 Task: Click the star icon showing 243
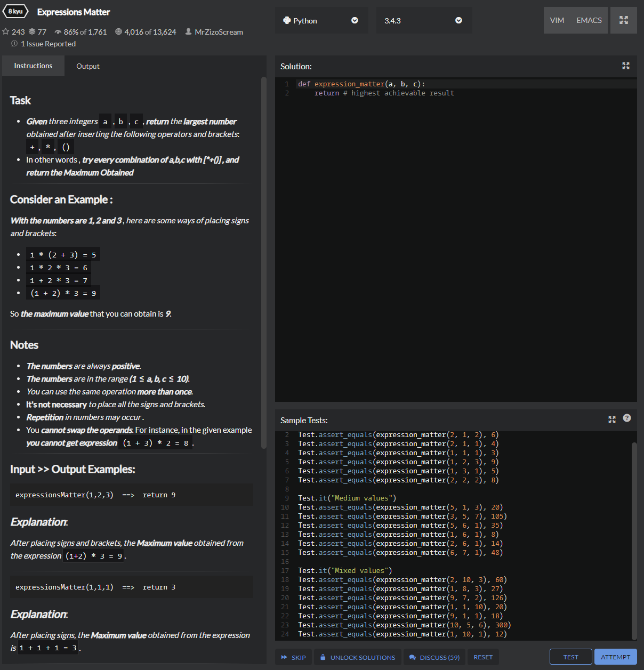6,32
